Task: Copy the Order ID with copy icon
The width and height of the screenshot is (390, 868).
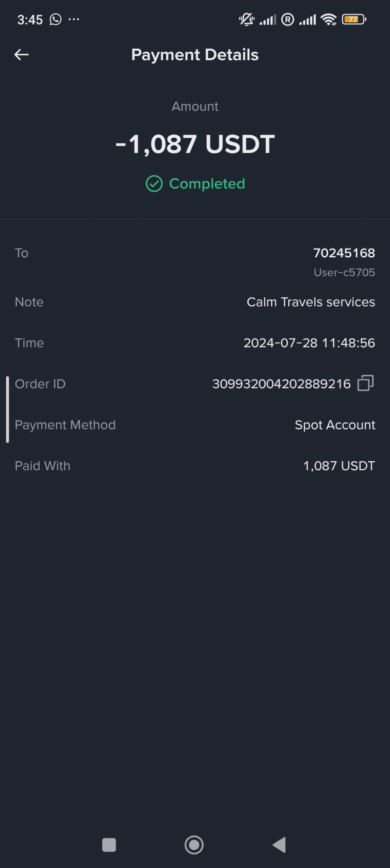Action: click(x=365, y=383)
